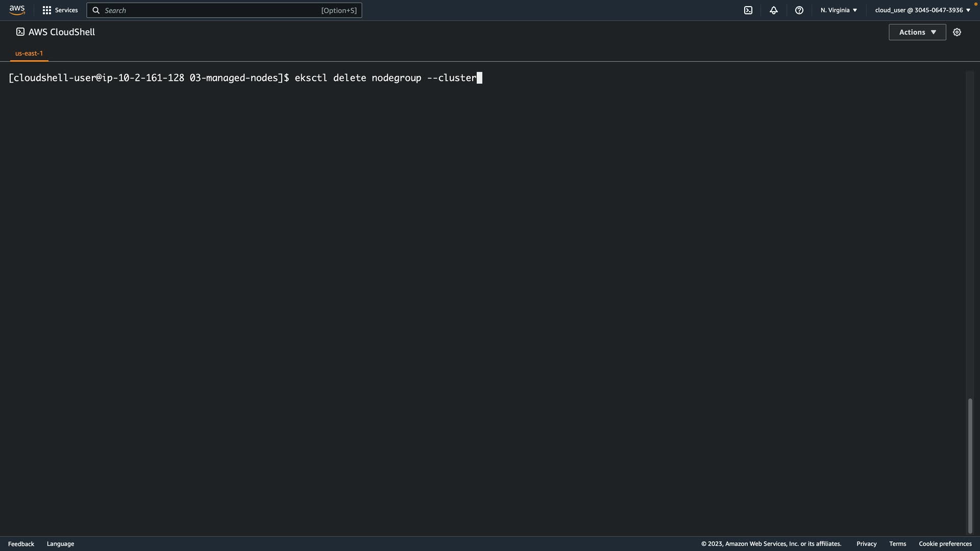Click the terminal vertical scrollbar thumb
Viewport: 980px width, 551px height.
pyautogui.click(x=970, y=465)
